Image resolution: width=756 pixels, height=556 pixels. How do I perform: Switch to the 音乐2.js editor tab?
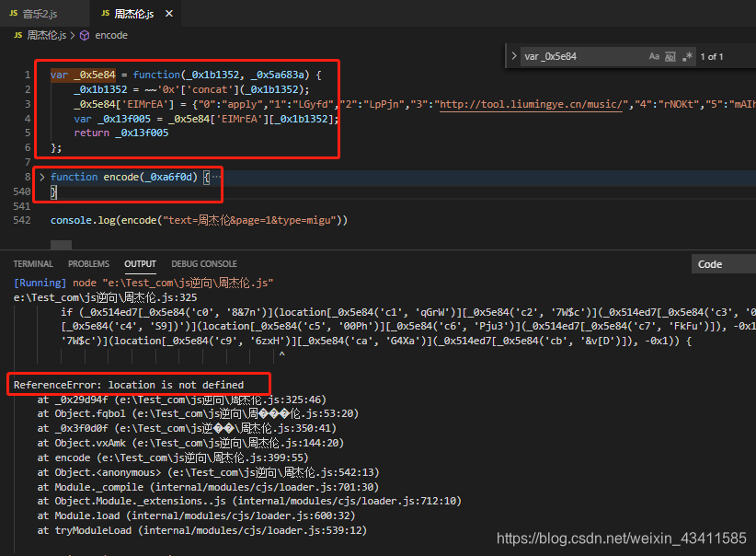[43, 14]
